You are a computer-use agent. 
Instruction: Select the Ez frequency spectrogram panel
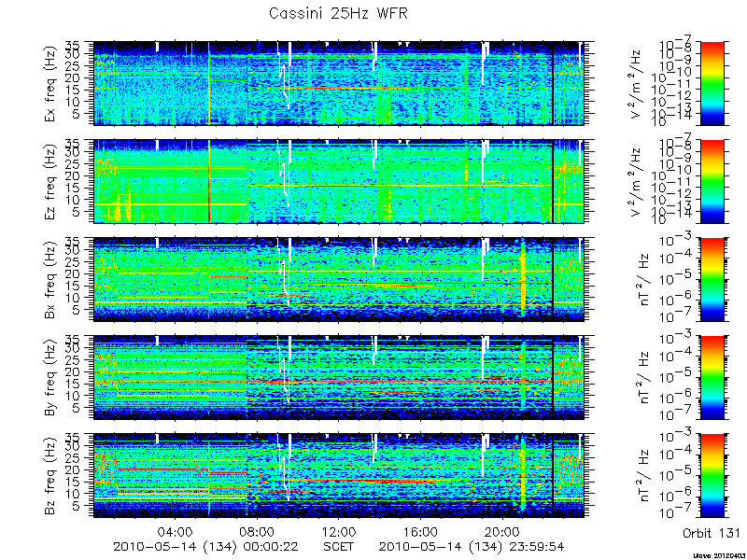[x=339, y=181]
